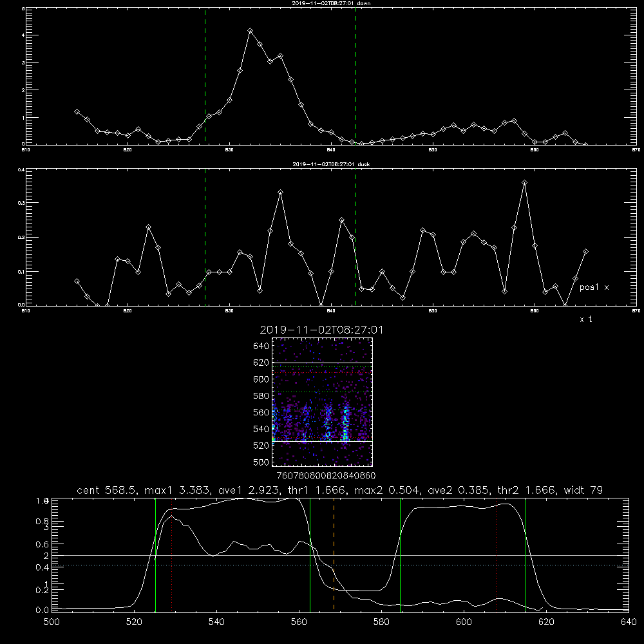
Task: Click '870' on dawn plot x-axis
Action: 636,150
